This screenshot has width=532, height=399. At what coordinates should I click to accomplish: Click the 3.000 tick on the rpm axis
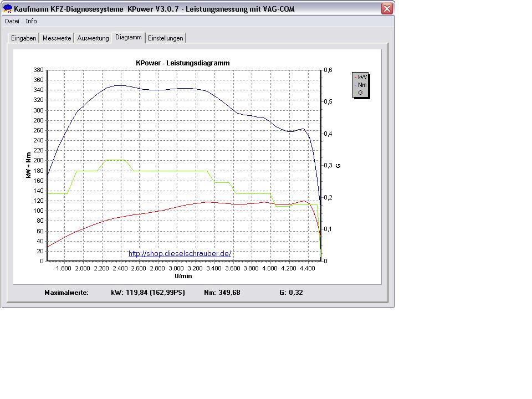pos(176,268)
